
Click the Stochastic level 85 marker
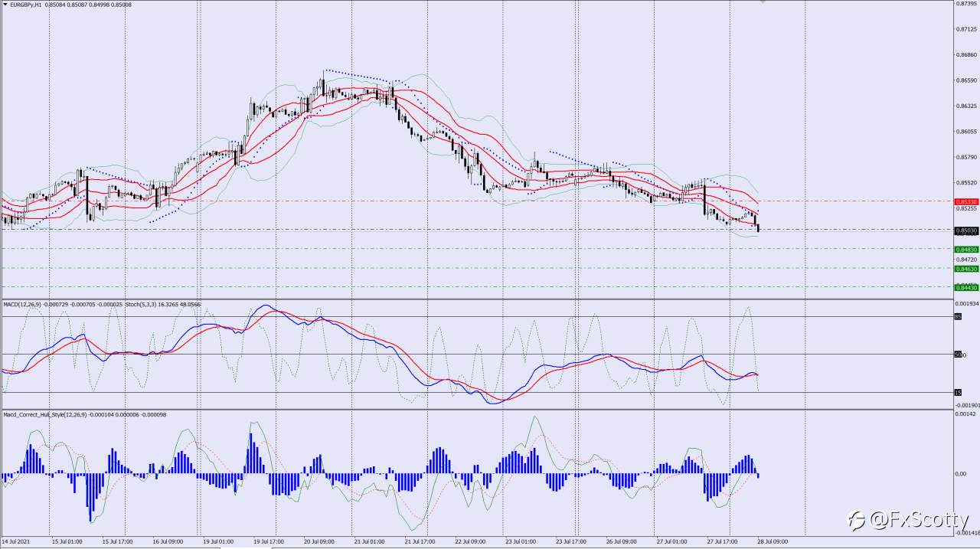pos(957,316)
